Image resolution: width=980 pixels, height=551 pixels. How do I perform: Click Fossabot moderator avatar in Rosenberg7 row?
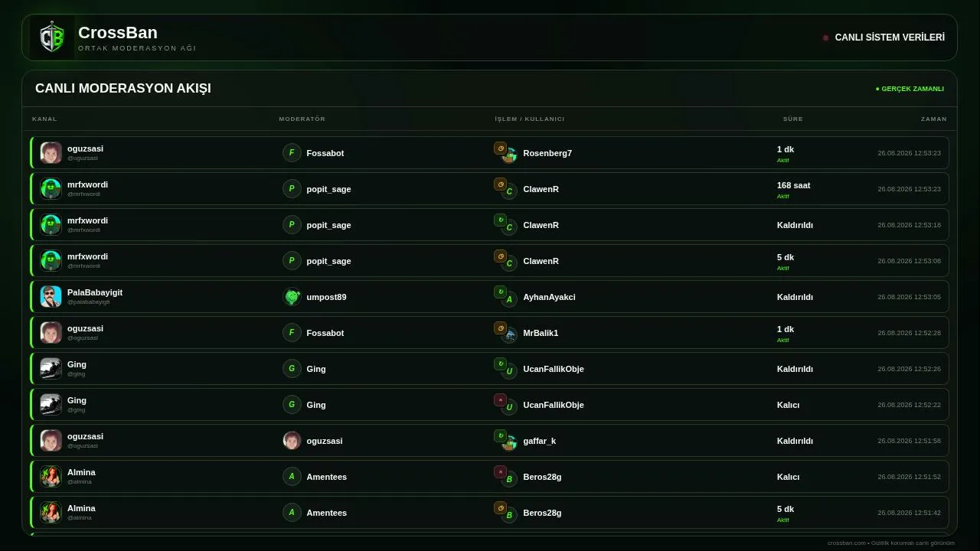pyautogui.click(x=292, y=153)
